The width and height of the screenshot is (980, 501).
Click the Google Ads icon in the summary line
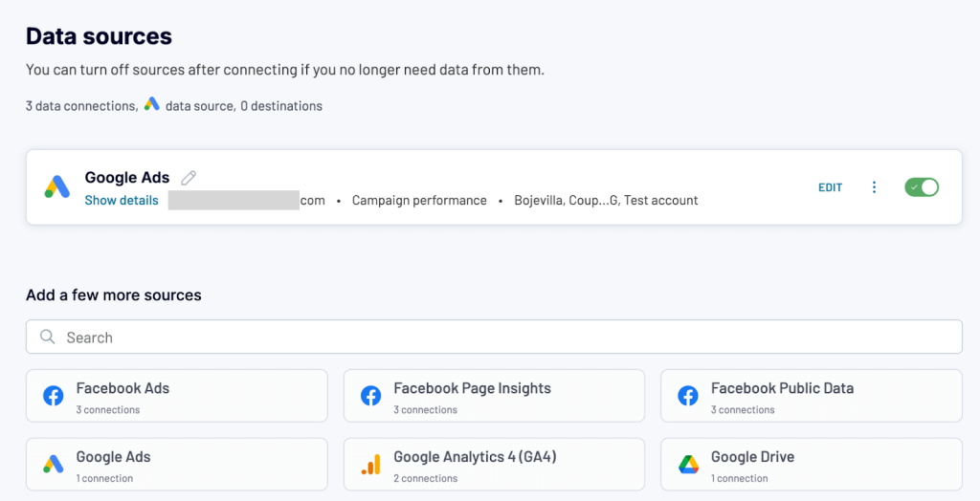pos(152,104)
